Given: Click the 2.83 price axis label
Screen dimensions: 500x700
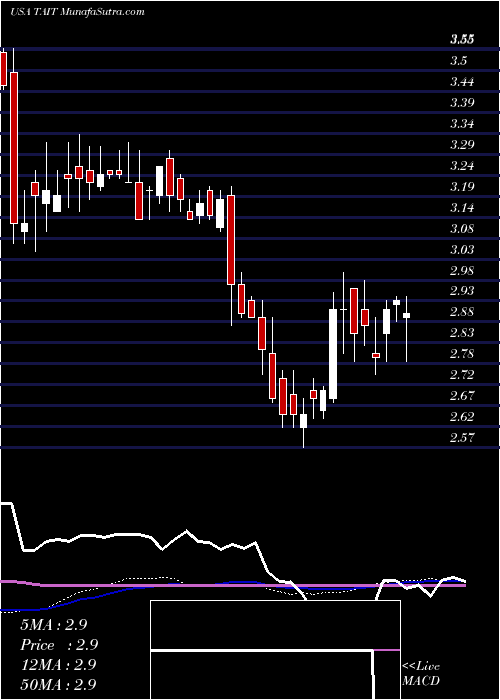Looking at the screenshot, I should pos(462,333).
